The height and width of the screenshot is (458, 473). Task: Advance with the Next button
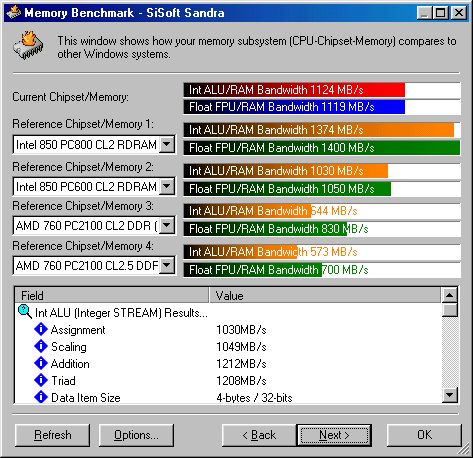334,435
